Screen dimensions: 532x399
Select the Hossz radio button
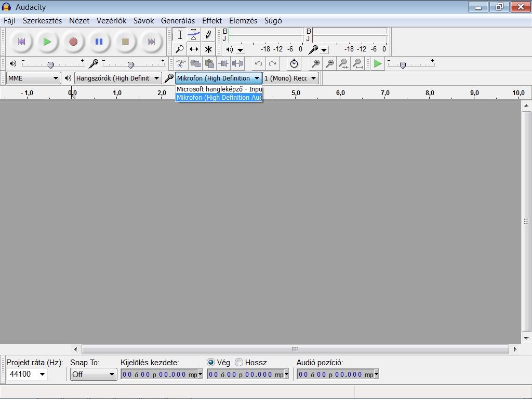click(x=239, y=362)
